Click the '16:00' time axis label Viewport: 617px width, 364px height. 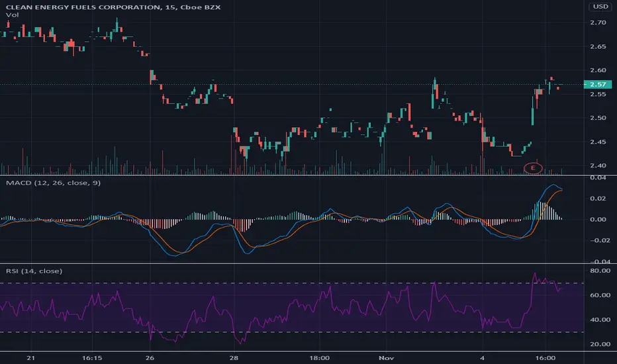(x=546, y=357)
